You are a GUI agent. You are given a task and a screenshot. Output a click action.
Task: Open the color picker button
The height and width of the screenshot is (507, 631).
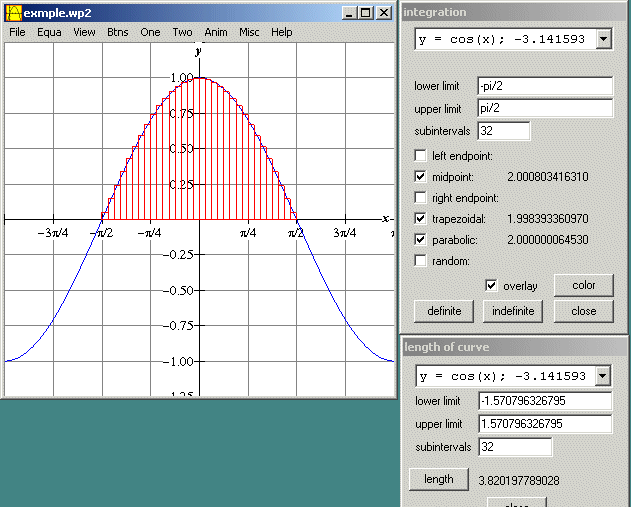583,285
